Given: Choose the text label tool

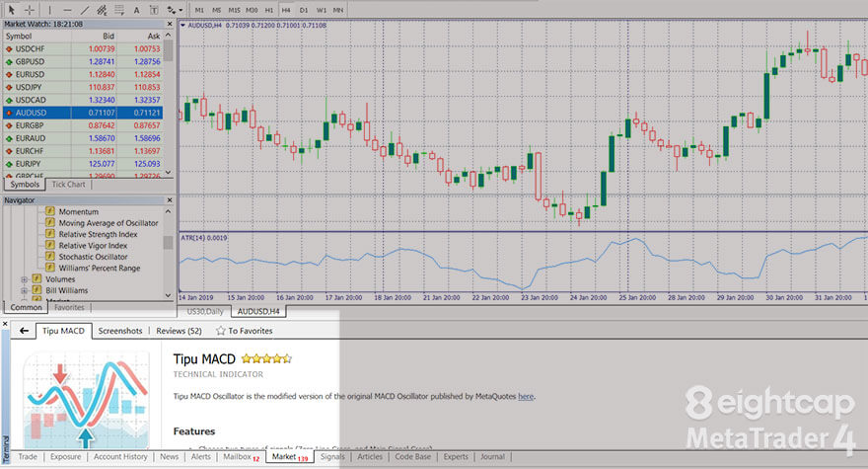Looking at the screenshot, I should pos(154,10).
